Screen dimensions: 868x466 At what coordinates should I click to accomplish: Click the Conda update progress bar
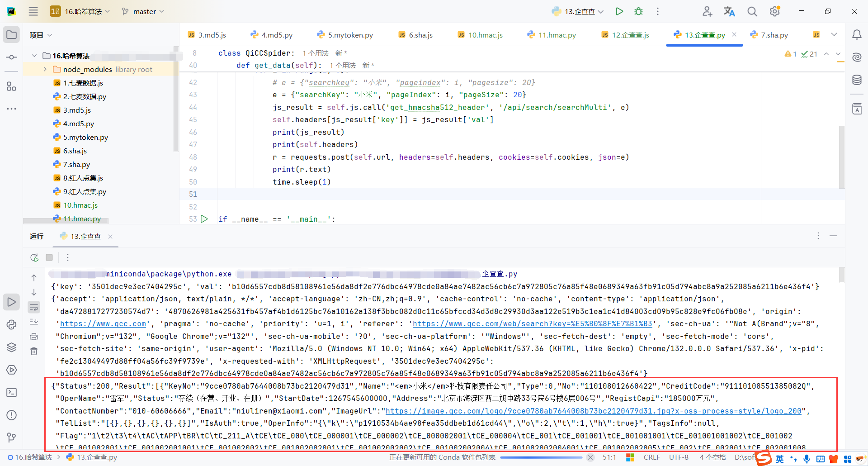[541, 457]
